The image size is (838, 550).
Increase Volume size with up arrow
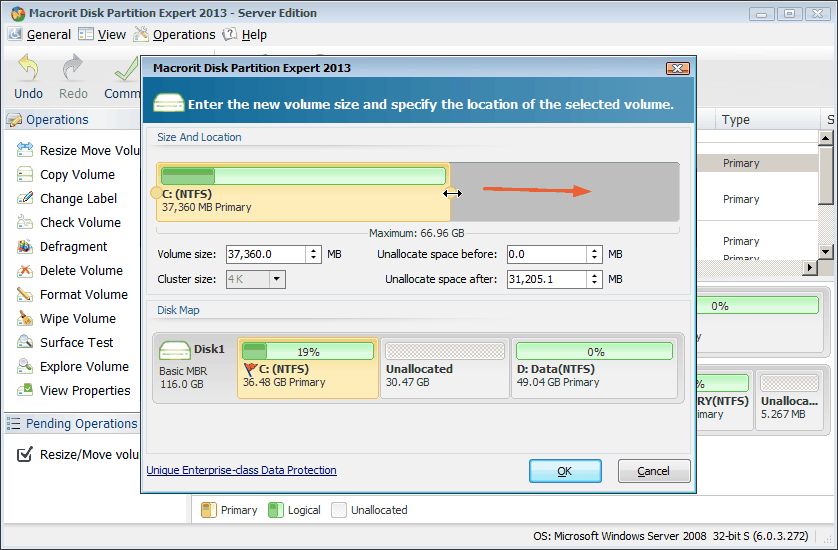click(314, 250)
